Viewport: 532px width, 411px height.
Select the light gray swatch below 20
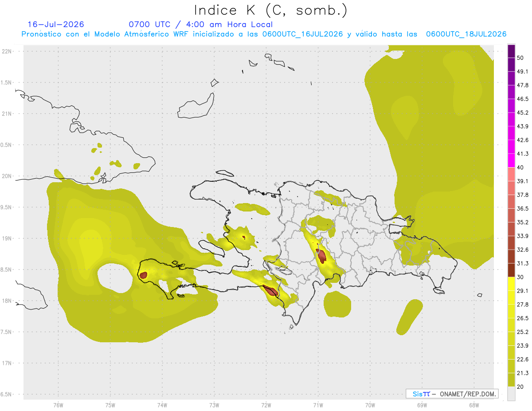point(511,394)
